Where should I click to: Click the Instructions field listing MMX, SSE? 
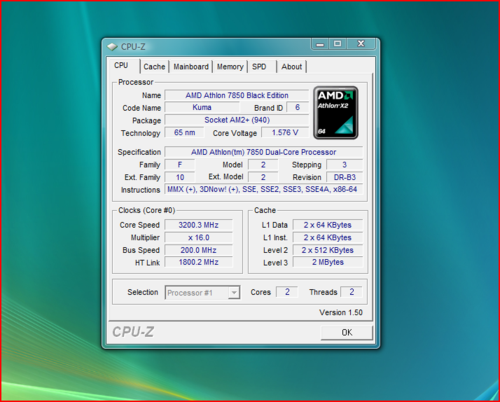[x=264, y=190]
